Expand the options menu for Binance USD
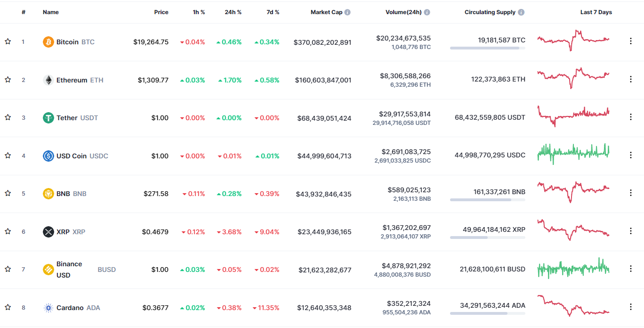Viewport: 644px width, 328px height. click(631, 269)
